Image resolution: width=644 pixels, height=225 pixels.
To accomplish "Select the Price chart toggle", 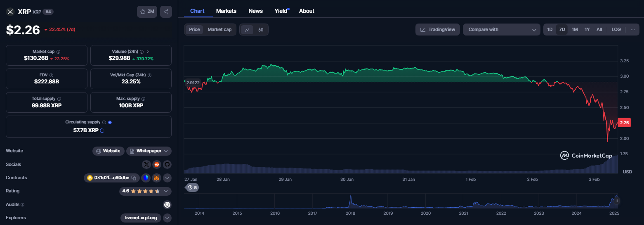I will 194,29.
